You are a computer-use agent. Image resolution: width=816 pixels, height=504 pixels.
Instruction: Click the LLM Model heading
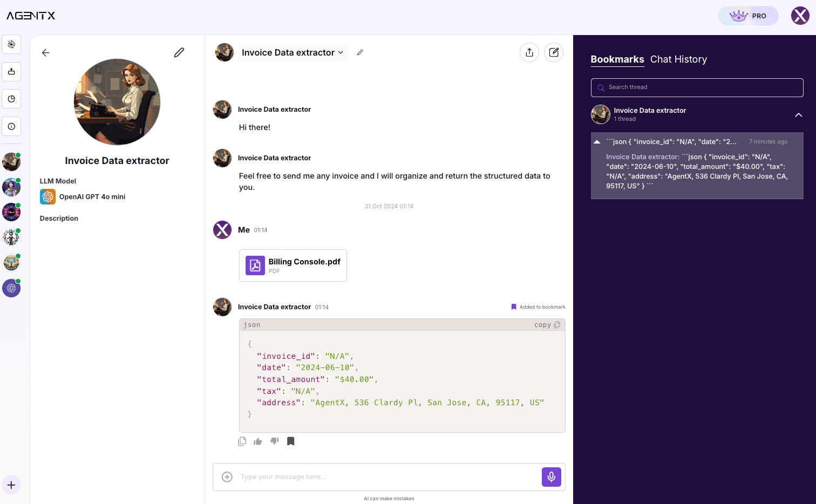click(58, 181)
